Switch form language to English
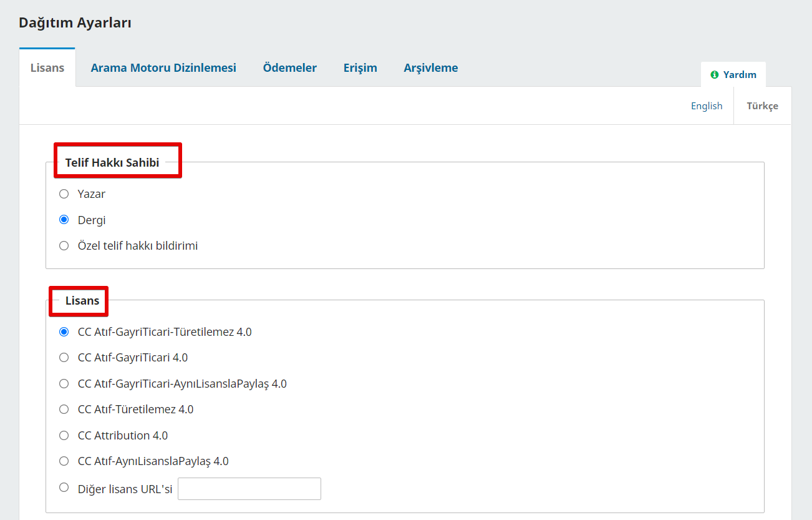Screen dimensions: 812x520 point(707,105)
